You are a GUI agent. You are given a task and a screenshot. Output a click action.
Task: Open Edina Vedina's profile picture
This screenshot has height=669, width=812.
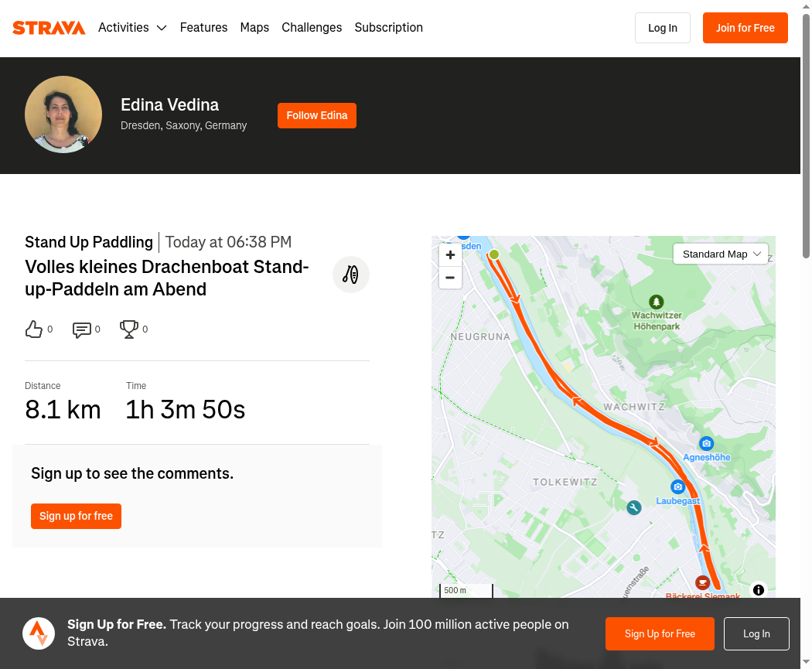pyautogui.click(x=63, y=114)
